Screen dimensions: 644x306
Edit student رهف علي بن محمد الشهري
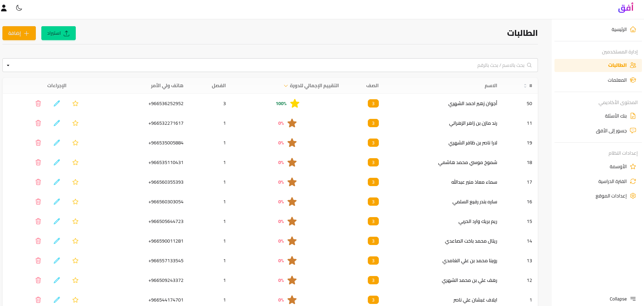(x=57, y=280)
